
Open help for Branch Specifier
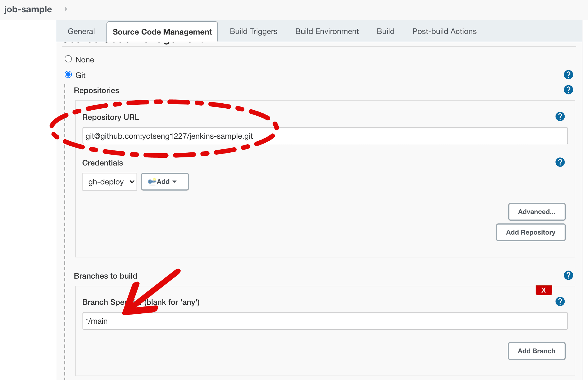[560, 301]
